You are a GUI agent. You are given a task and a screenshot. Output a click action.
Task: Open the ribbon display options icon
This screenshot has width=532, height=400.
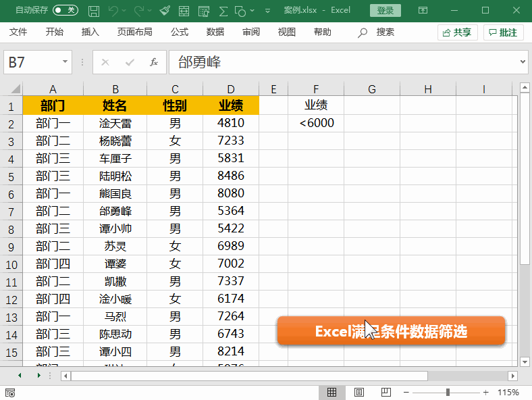(x=423, y=11)
